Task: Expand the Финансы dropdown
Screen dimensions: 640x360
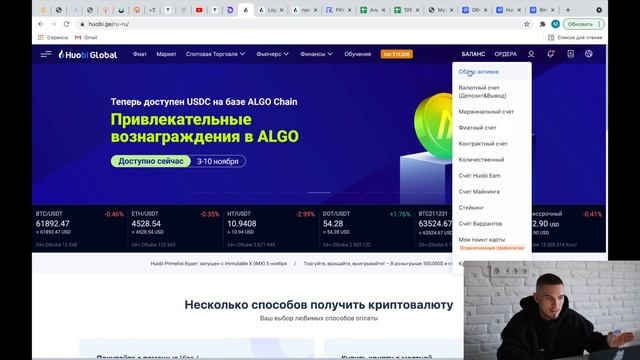Action: pyautogui.click(x=316, y=54)
